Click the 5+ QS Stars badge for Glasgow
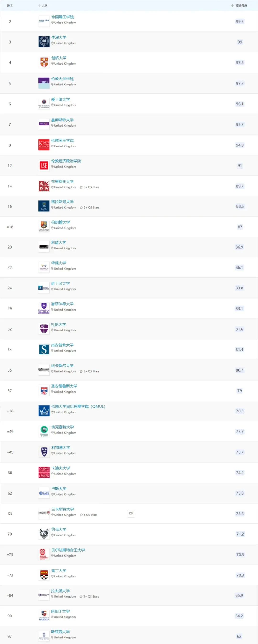Screen dimensions: 258x644 click(90, 208)
